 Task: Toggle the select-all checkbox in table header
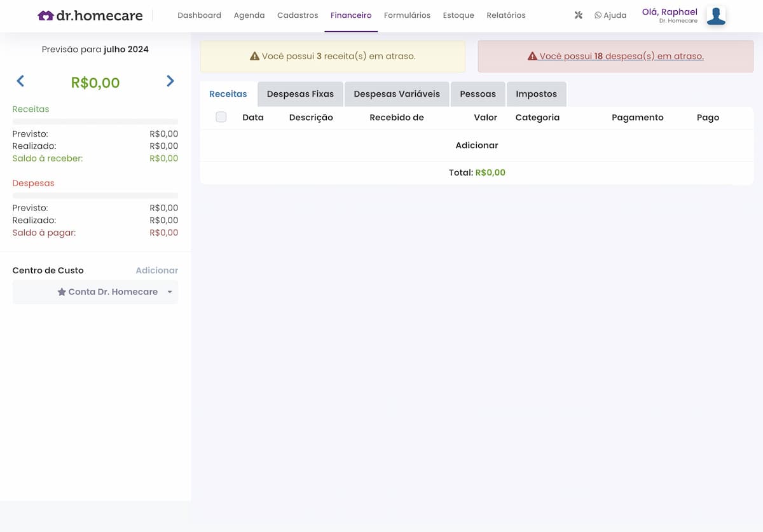click(x=221, y=117)
